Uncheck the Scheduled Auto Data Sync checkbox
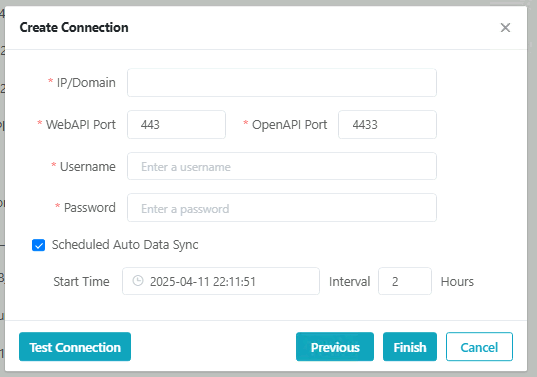Viewport: 537px width, 377px height. point(38,245)
